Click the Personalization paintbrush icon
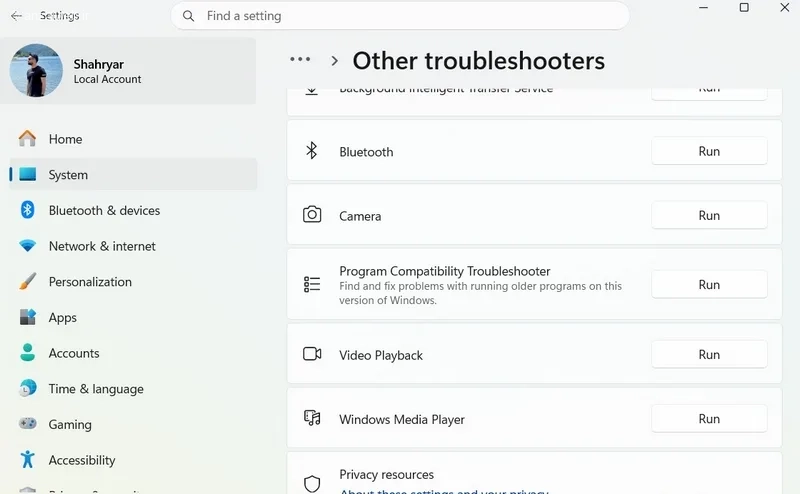Viewport: 800px width, 494px height. (28, 281)
